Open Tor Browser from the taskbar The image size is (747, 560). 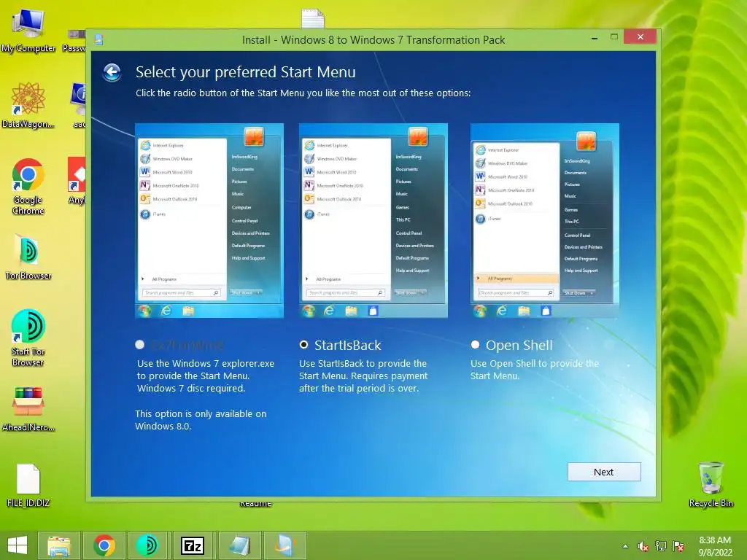(147, 545)
